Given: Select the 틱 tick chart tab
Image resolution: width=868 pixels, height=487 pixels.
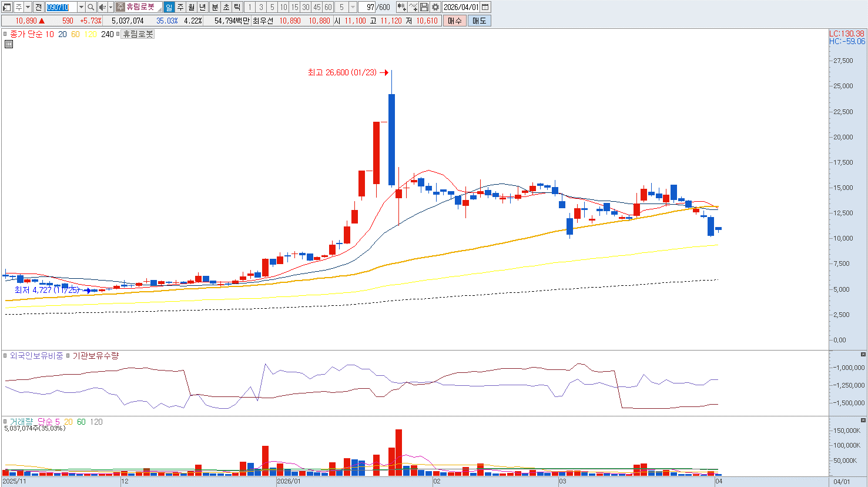Looking at the screenshot, I should [237, 7].
